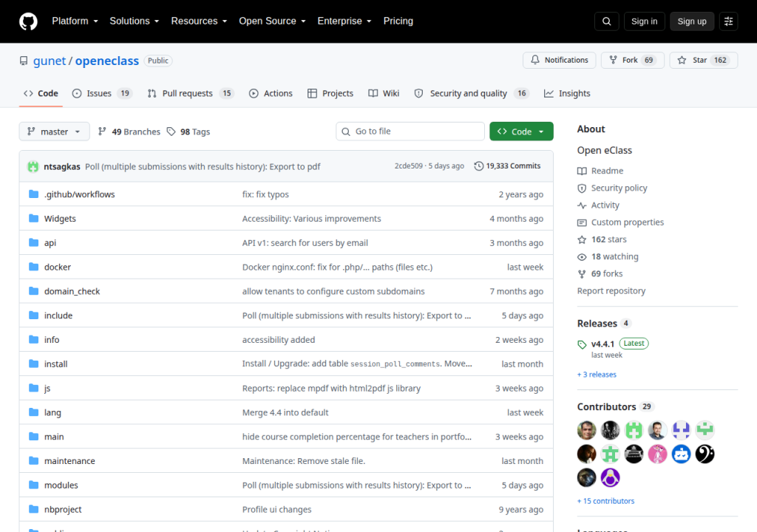
Task: Click the tag icon next to 98 Tags
Action: [x=171, y=132]
